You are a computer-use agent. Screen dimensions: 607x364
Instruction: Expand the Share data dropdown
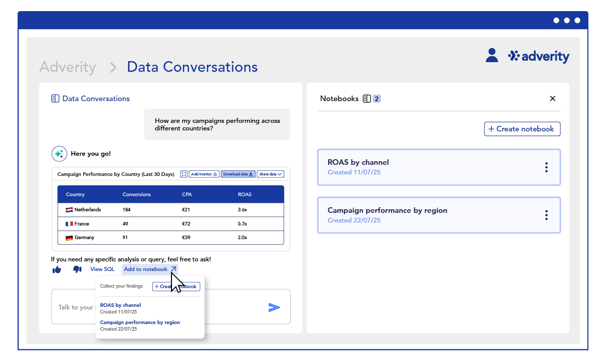[271, 174]
